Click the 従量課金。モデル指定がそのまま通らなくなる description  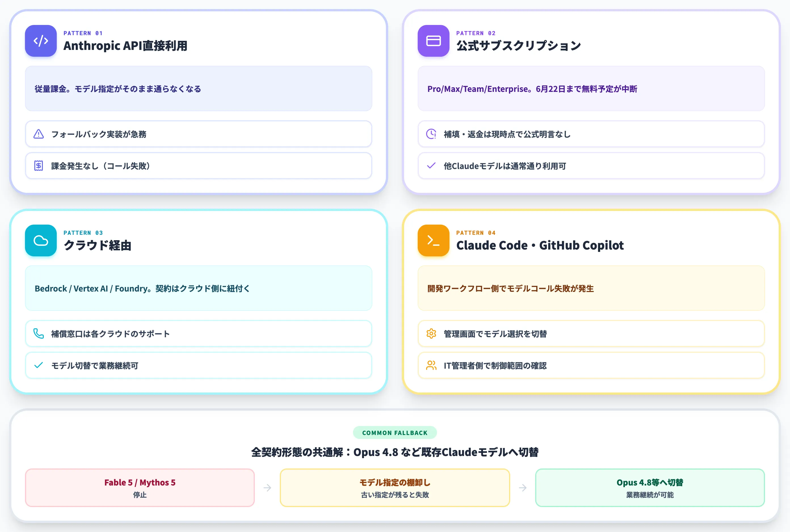coord(118,89)
